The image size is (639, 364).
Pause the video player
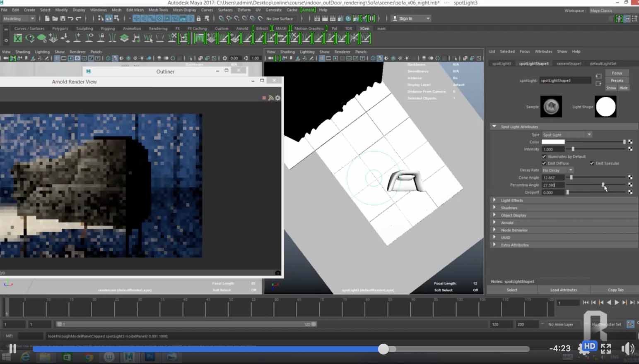13,349
